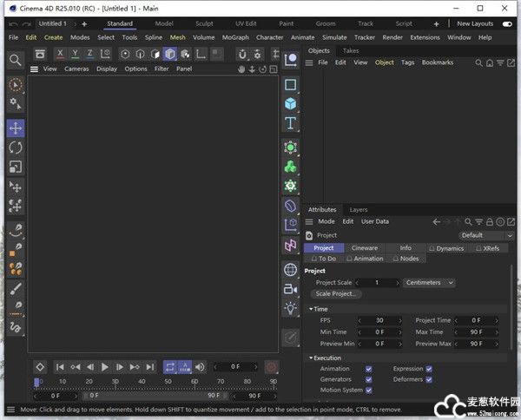
Task: Open the Centimeters unit dropdown
Action: tap(429, 283)
